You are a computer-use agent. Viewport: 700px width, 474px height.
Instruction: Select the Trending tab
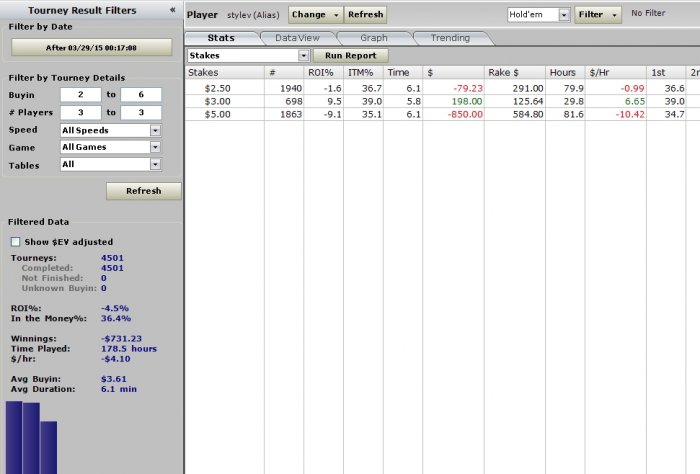click(x=450, y=37)
